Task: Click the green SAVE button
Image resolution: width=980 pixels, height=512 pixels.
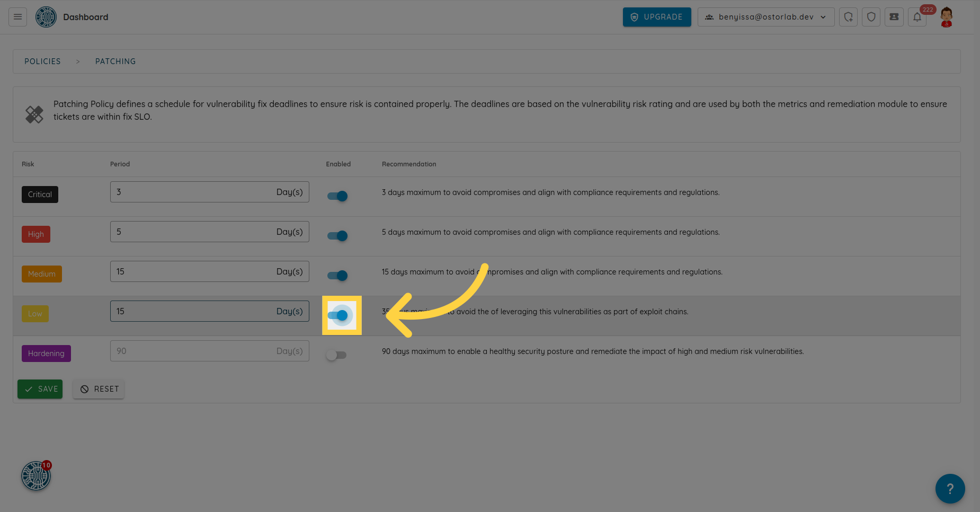Action: 40,389
